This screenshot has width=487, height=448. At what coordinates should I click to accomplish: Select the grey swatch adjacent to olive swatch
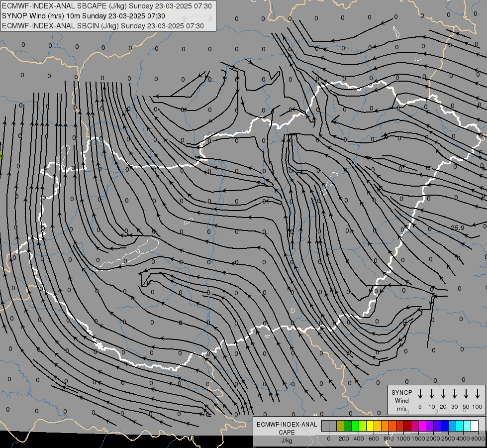point(333,426)
